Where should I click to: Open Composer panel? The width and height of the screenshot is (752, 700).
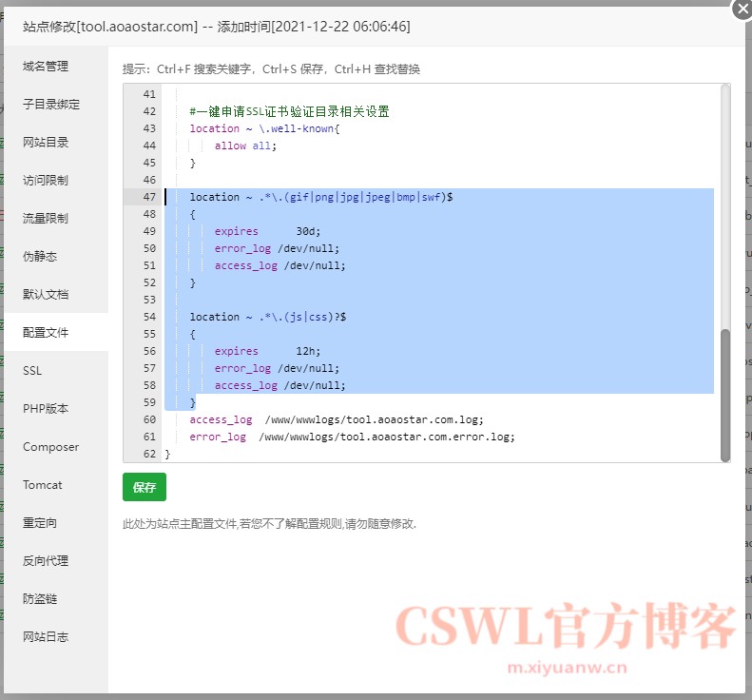[x=50, y=447]
